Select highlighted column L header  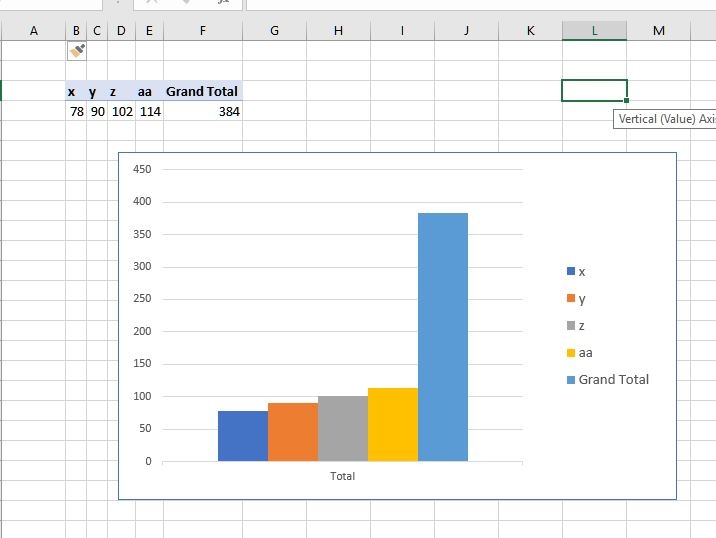(595, 31)
